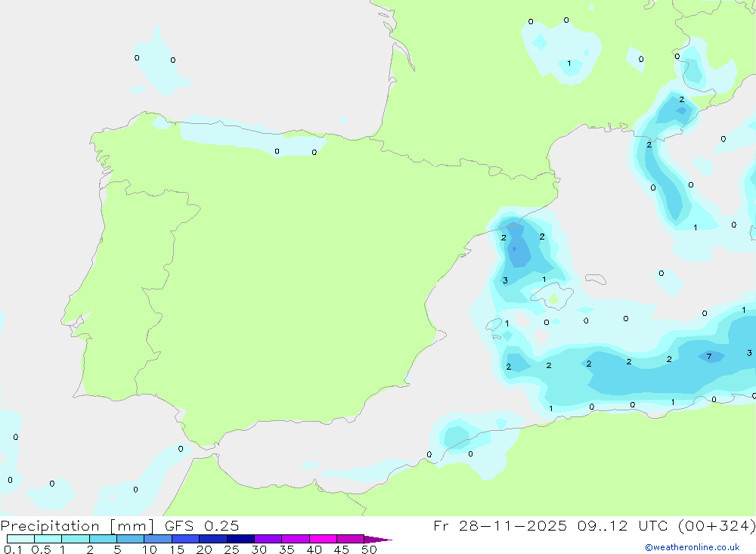Click the '0.1' legend scale label
This screenshot has width=756, height=554.
point(13,549)
